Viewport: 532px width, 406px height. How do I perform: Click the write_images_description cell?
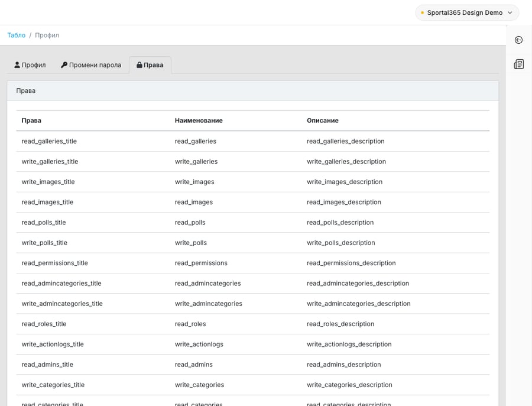click(345, 182)
